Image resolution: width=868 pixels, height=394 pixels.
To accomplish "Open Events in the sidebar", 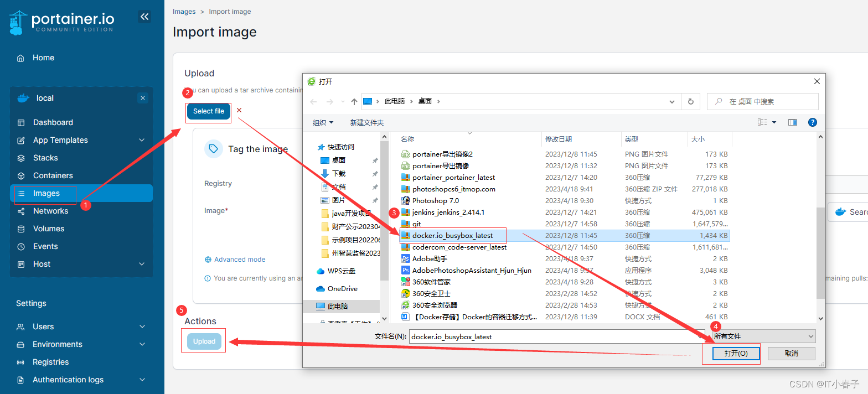I will (45, 246).
